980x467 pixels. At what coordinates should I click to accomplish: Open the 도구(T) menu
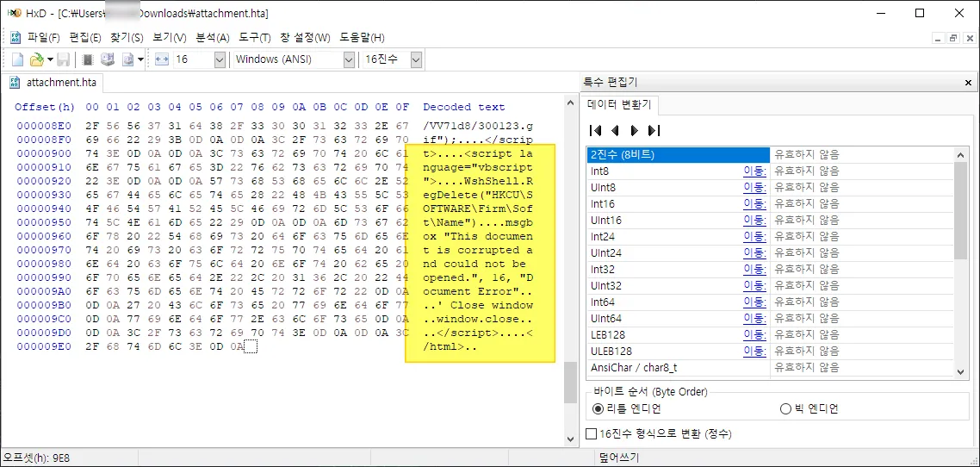click(254, 38)
